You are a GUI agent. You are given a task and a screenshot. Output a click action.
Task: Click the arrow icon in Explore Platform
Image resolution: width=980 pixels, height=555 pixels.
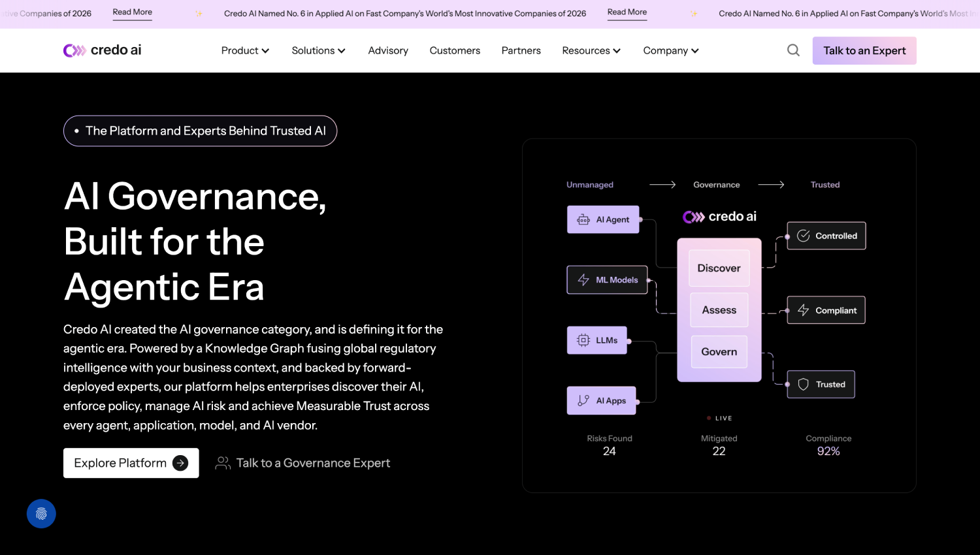coord(180,463)
